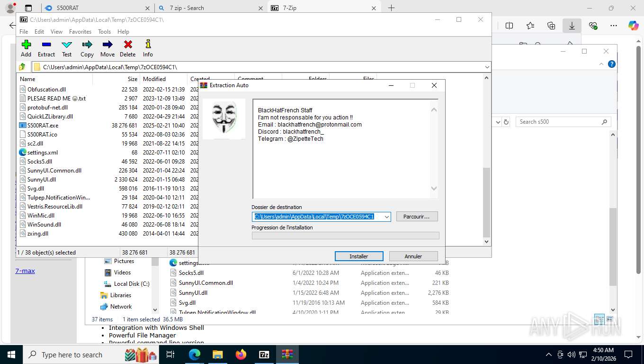Select S500RAT.exe in the list
Screen dimensions: 644x364
(43, 125)
